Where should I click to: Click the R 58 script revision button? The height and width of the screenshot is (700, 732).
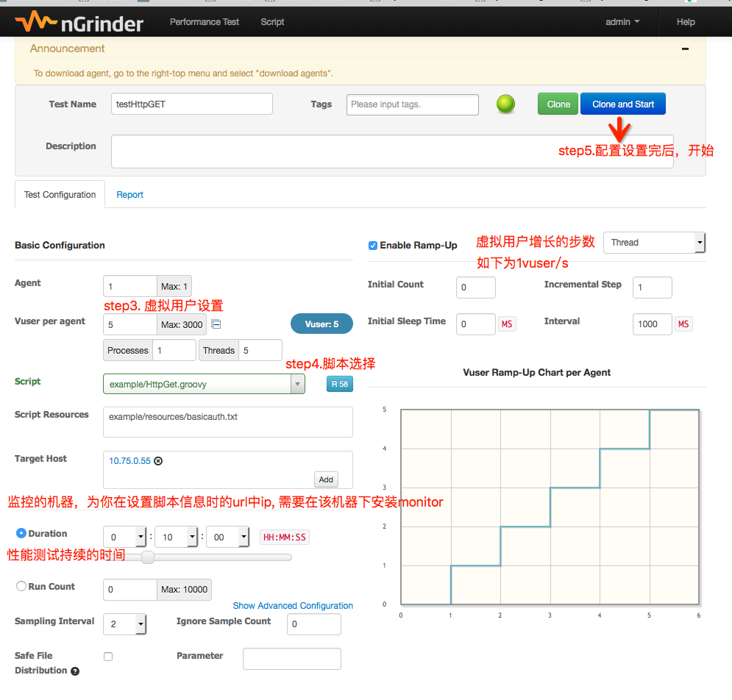[339, 384]
